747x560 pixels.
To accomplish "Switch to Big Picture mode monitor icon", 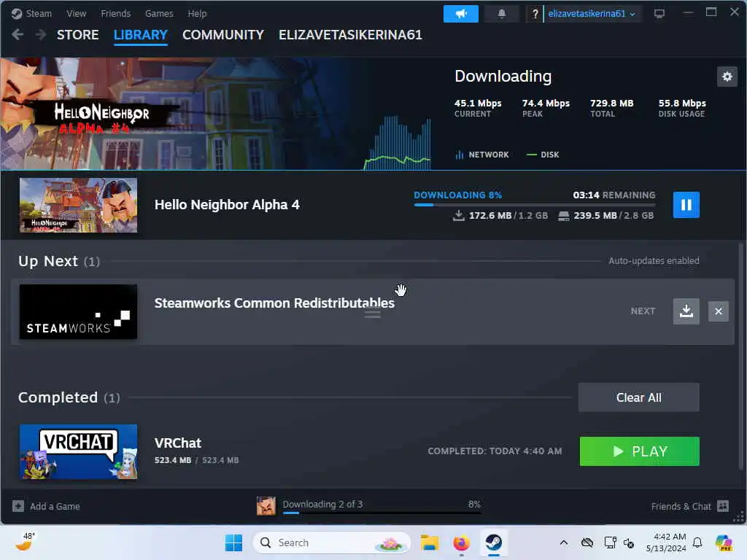I will 659,14.
